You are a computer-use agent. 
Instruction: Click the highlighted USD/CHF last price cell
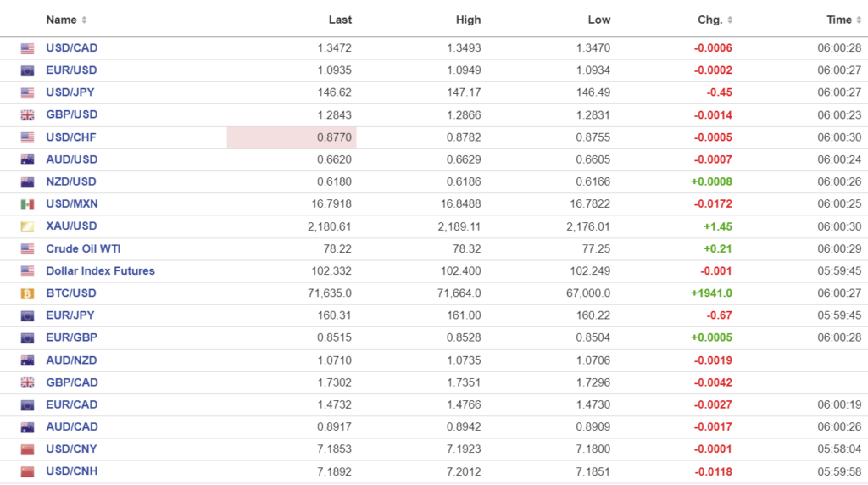tap(292, 137)
